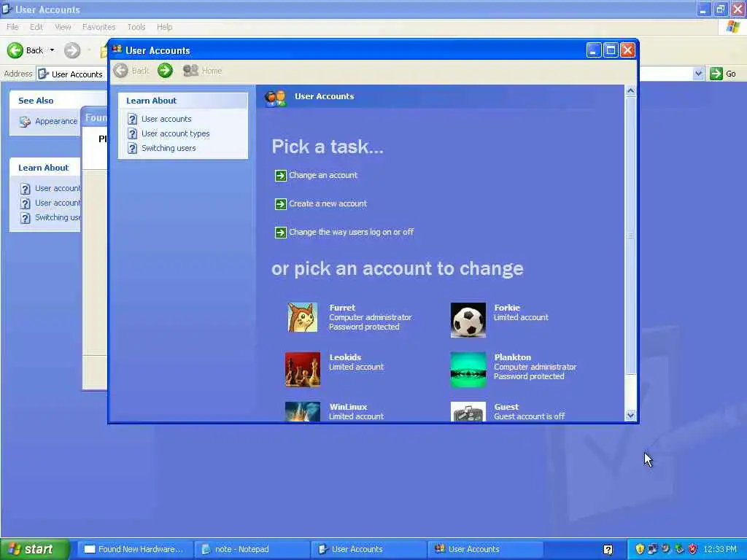Click the green Go arrow button
747x560 pixels.
tap(716, 74)
